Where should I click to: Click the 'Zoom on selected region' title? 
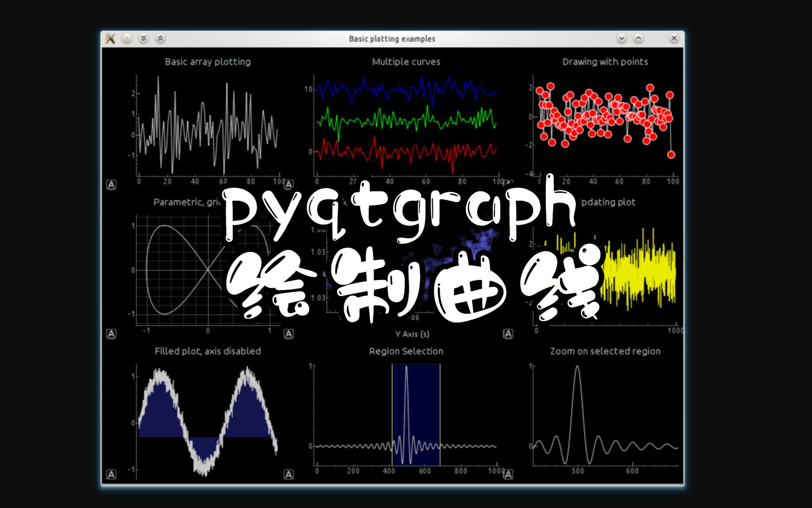(605, 351)
